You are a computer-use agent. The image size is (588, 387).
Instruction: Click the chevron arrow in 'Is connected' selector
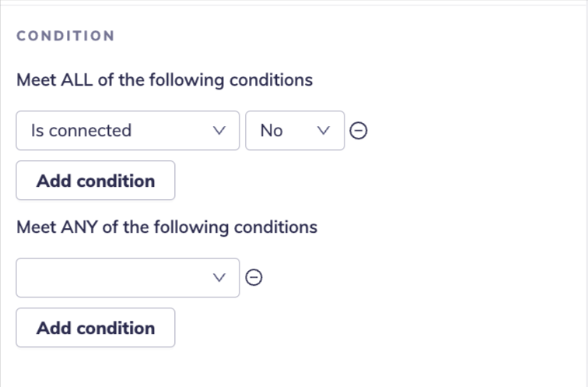220,131
